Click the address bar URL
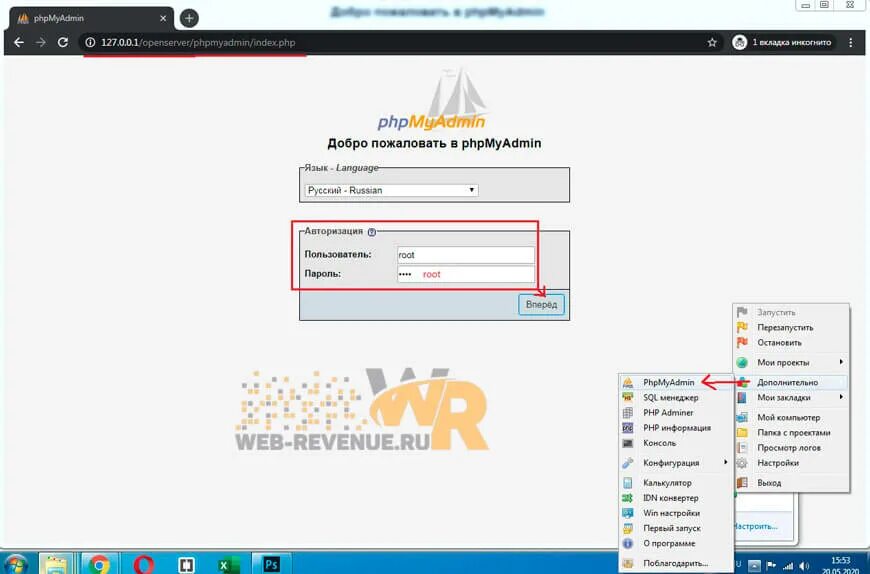 coord(198,43)
